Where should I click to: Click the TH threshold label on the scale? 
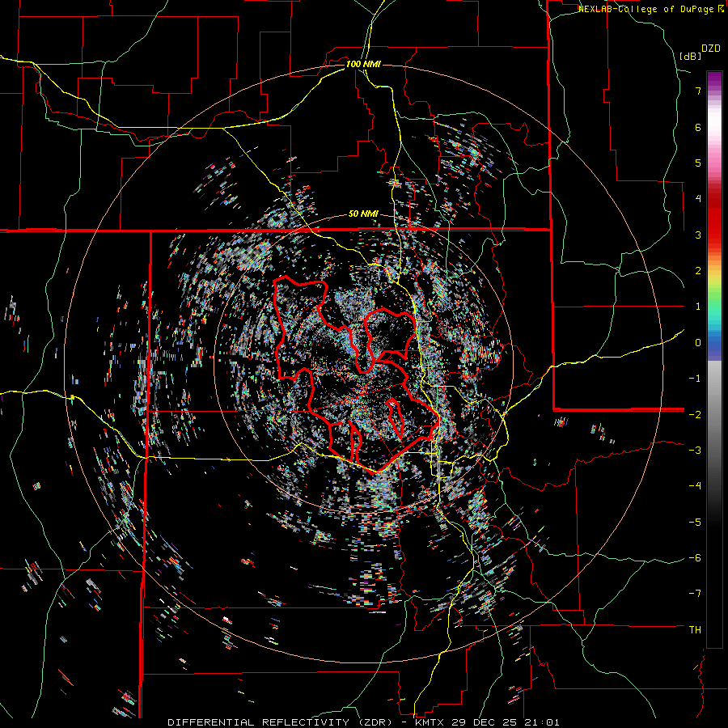[x=695, y=630]
